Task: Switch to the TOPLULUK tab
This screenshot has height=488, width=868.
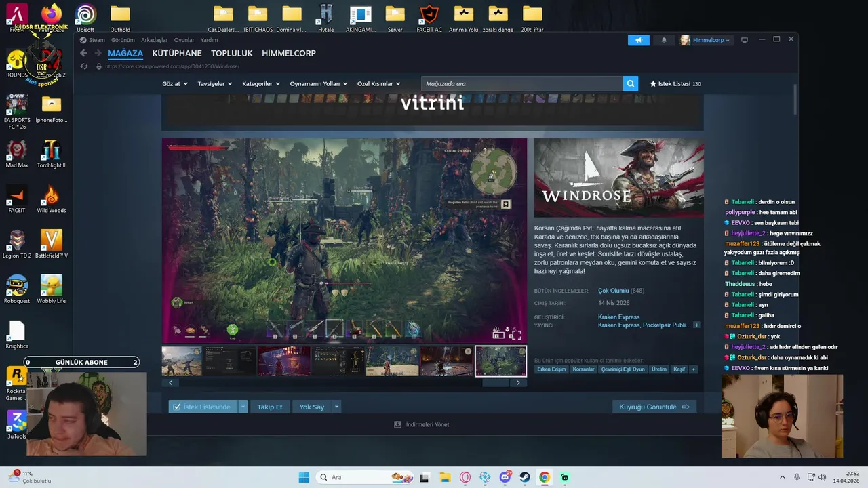Action: [232, 53]
